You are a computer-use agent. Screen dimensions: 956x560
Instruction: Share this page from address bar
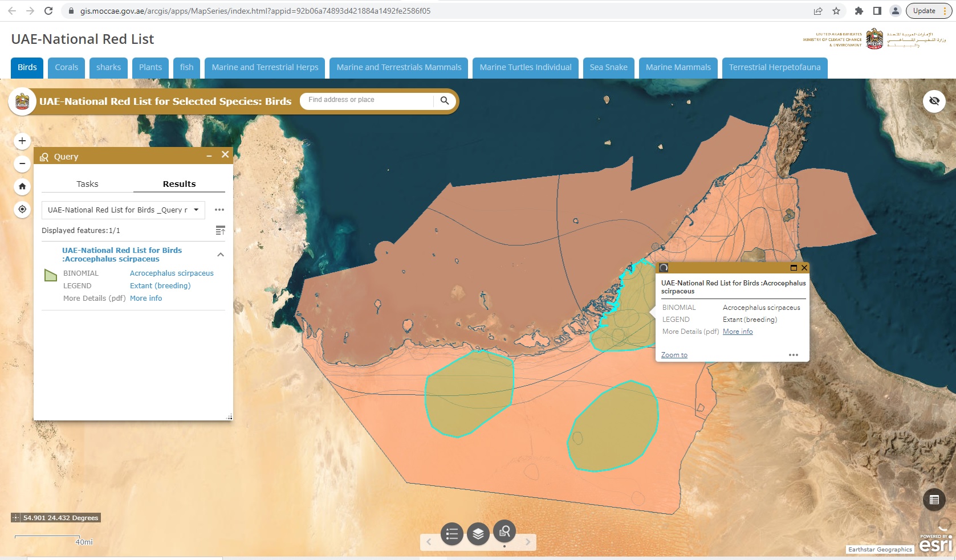click(818, 11)
